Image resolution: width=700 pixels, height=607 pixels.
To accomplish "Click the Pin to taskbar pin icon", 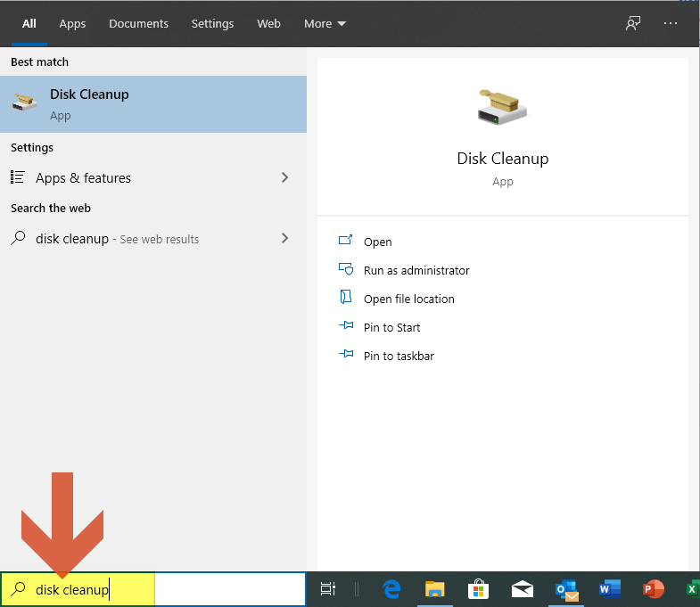I will 346,354.
